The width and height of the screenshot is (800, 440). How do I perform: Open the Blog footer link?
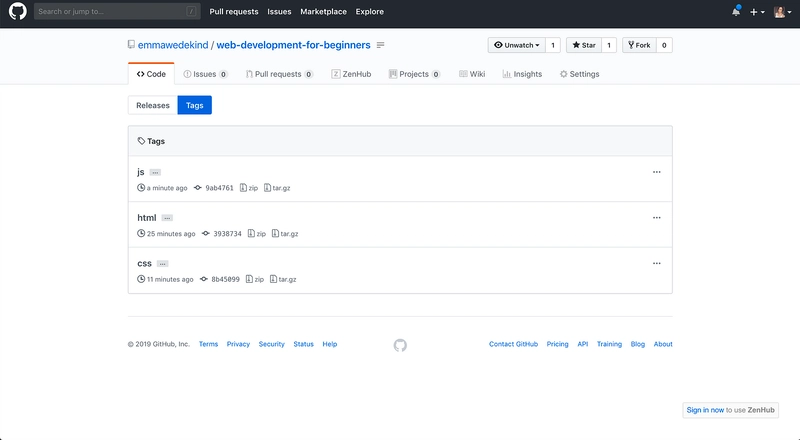tap(638, 344)
